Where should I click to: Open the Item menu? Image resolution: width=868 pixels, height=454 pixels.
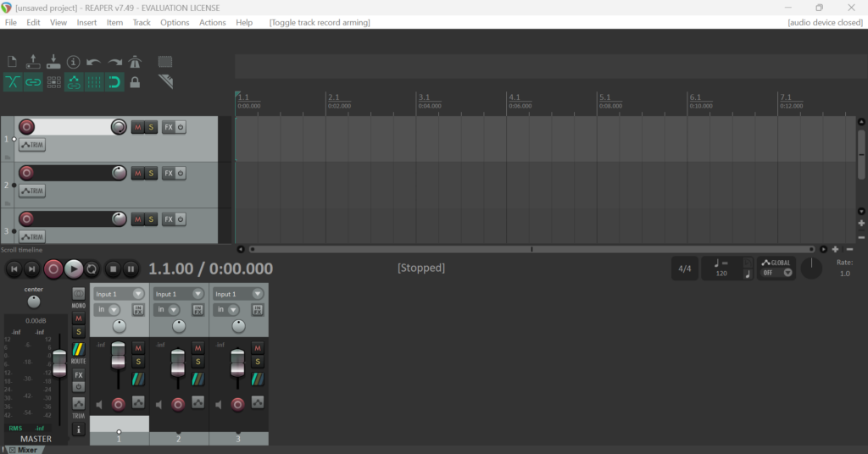point(114,22)
